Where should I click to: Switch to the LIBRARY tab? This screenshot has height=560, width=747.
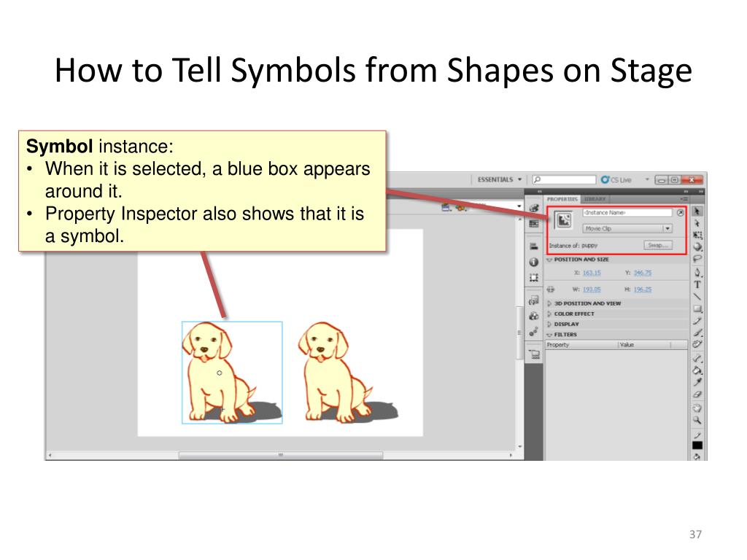[595, 199]
